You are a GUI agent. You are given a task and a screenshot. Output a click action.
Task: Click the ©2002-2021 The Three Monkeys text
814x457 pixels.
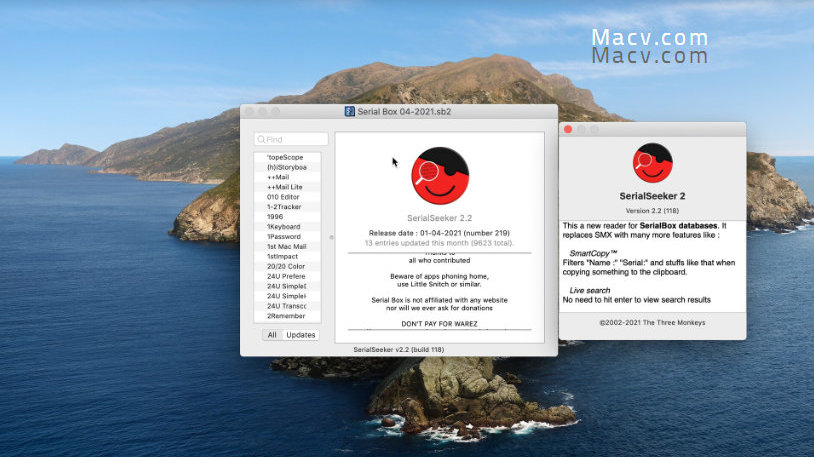pos(653,322)
